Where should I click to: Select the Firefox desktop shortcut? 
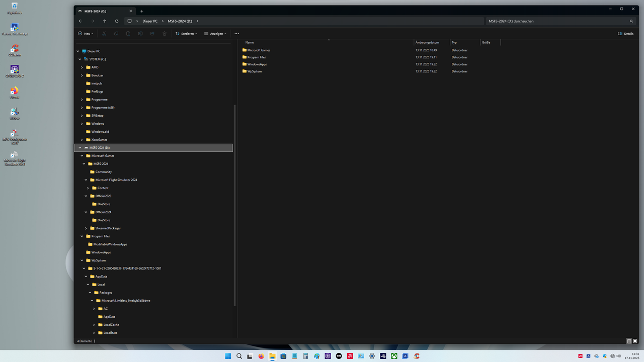pos(15,93)
